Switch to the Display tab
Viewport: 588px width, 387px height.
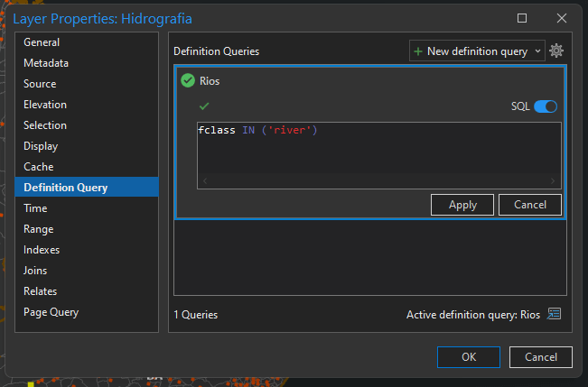tap(41, 146)
